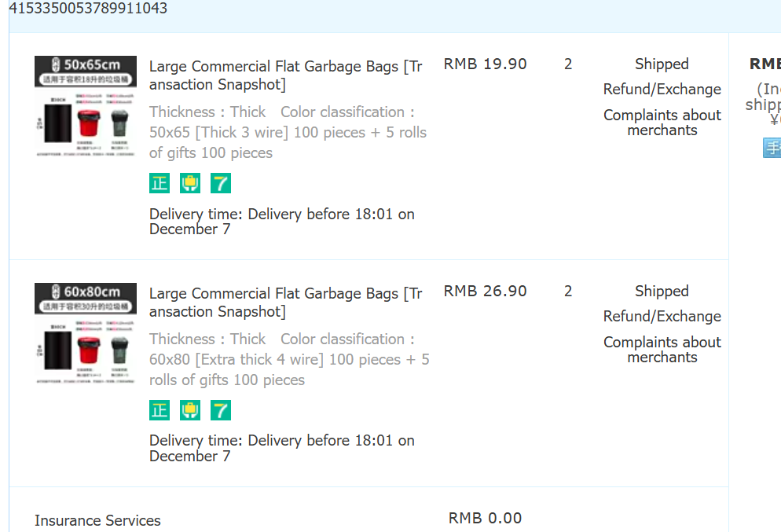Select the order number at the top
The height and width of the screenshot is (532, 781).
[89, 9]
